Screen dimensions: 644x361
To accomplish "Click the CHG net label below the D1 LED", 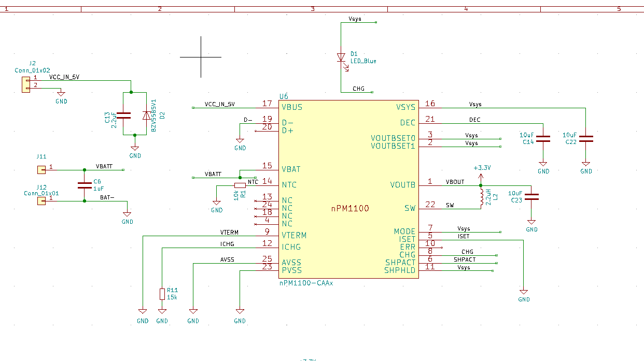I will point(358,89).
